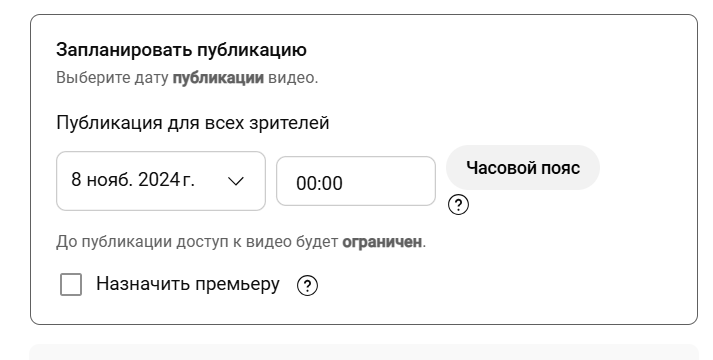Viewport: 713px width, 360px height.
Task: Click the Часовой пояс button
Action: point(523,167)
